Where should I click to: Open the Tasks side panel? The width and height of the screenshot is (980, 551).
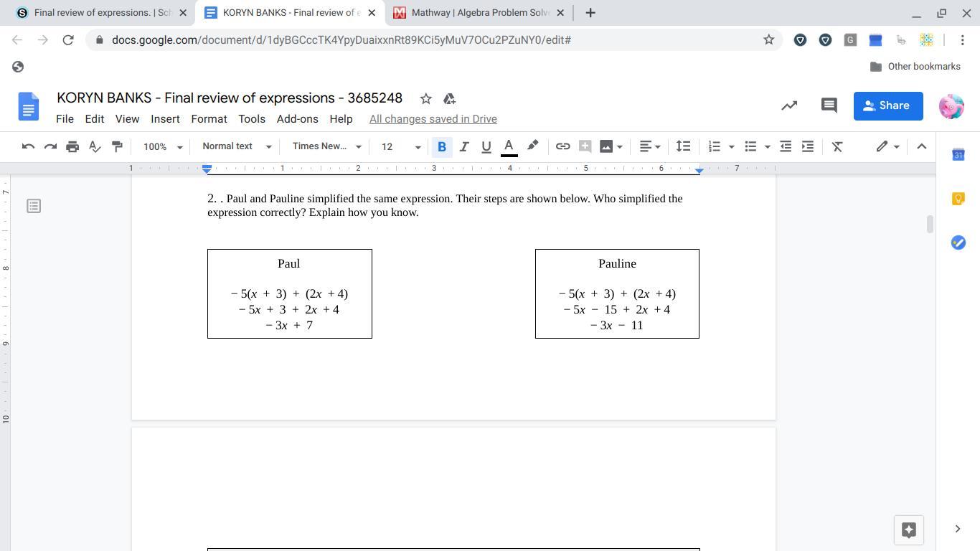[x=958, y=242]
